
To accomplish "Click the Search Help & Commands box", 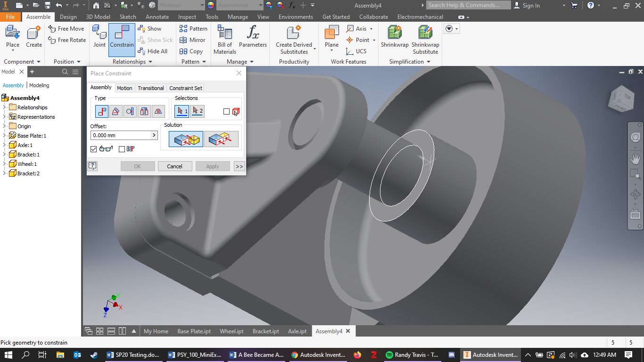I will coord(469,5).
